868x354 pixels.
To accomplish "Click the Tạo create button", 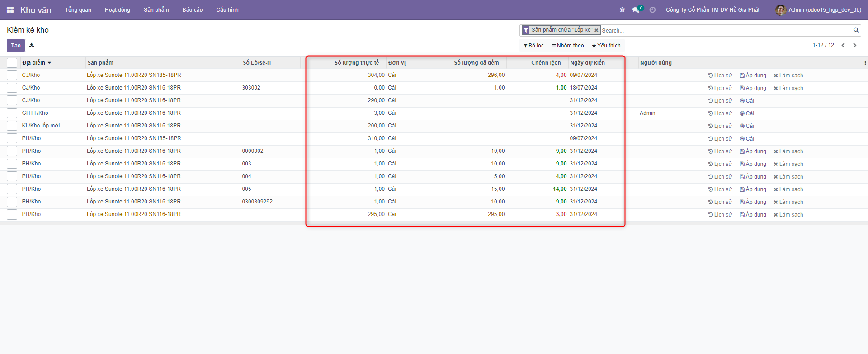I will pos(16,45).
